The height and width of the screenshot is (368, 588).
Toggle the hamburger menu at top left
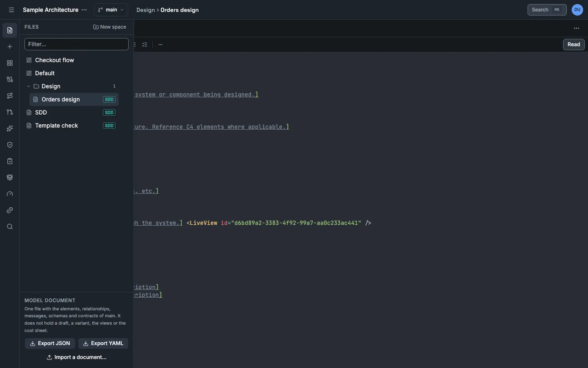[x=11, y=10]
